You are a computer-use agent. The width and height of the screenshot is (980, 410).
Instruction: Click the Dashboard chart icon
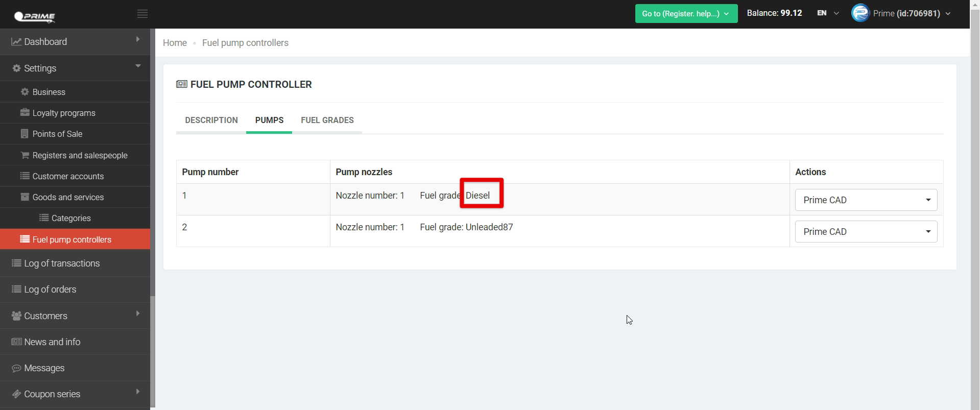tap(16, 42)
